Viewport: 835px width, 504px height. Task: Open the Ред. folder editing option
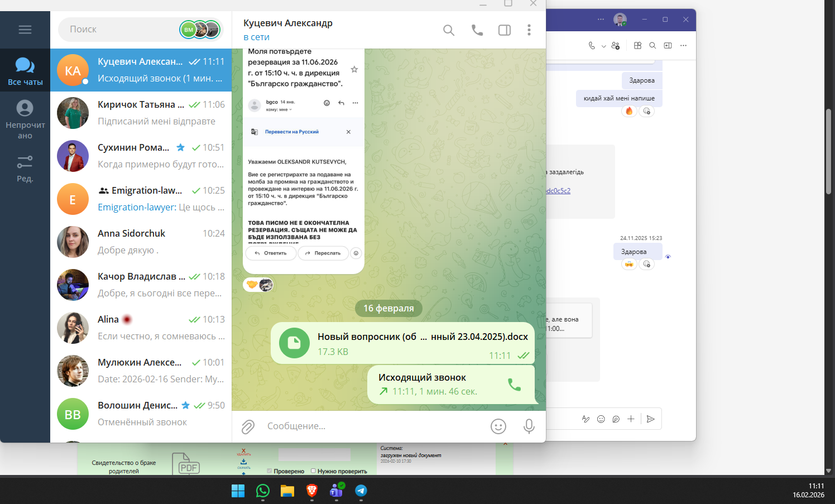click(25, 168)
